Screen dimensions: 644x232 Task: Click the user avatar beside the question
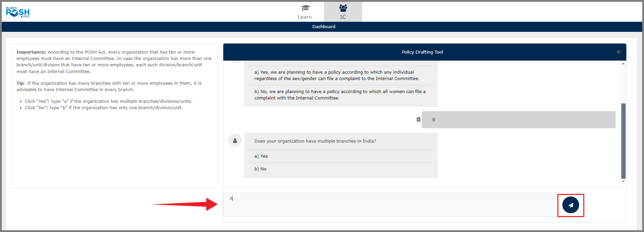pyautogui.click(x=235, y=141)
